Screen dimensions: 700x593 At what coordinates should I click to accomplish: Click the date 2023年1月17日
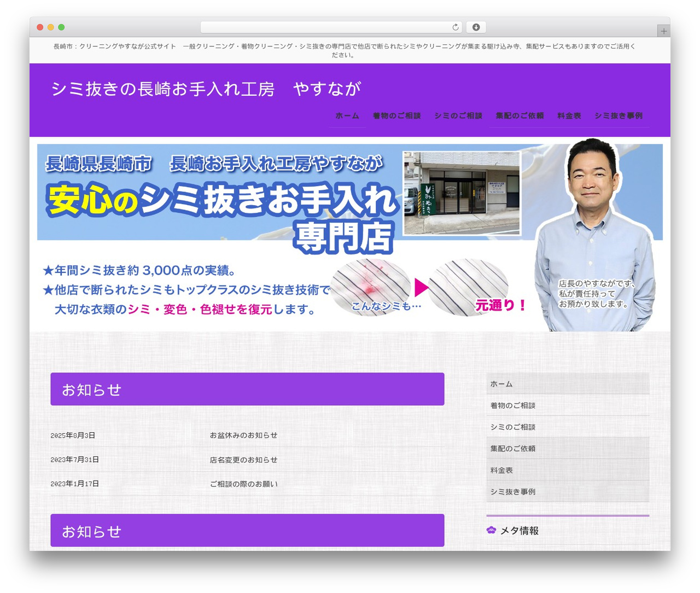pyautogui.click(x=75, y=484)
